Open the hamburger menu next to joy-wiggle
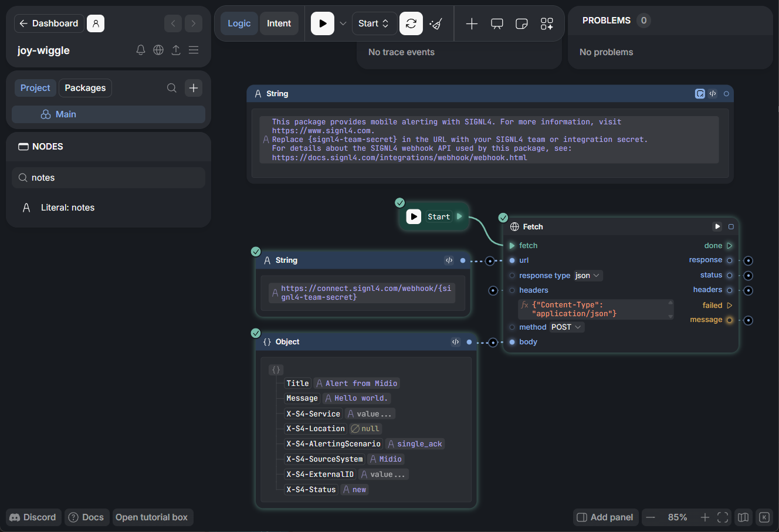 (194, 50)
